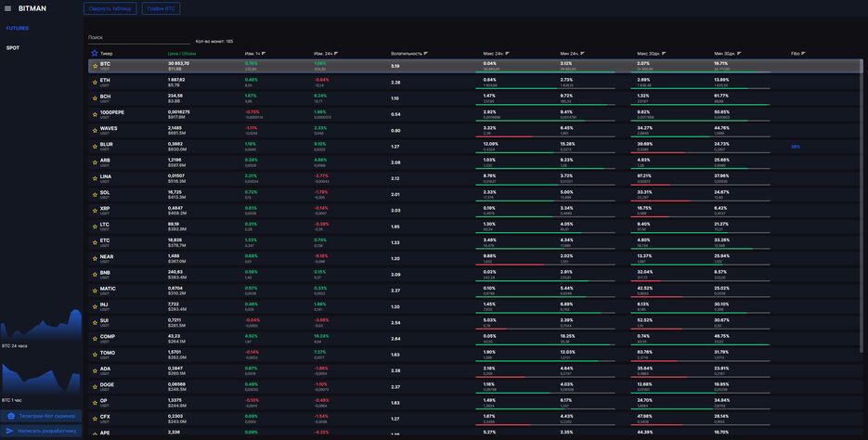The image size is (868, 440).
Task: Click ETH volatility value 2.28
Action: 395,83
